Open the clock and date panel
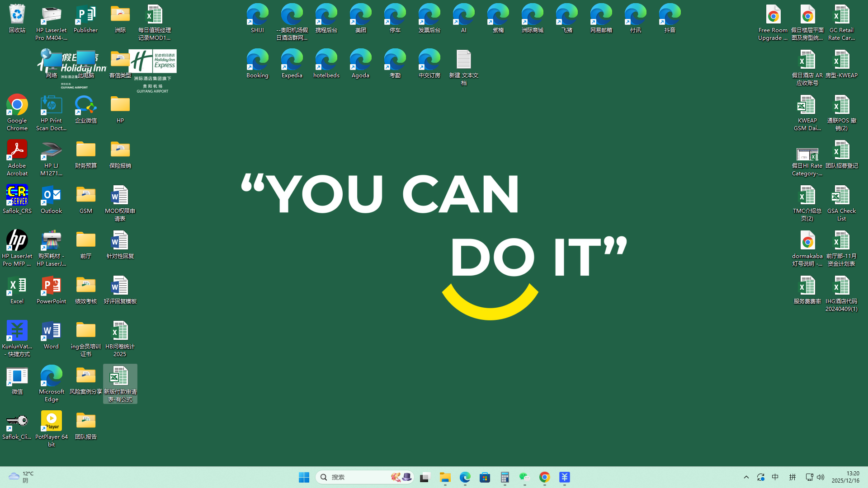868x488 pixels. pyautogui.click(x=845, y=477)
